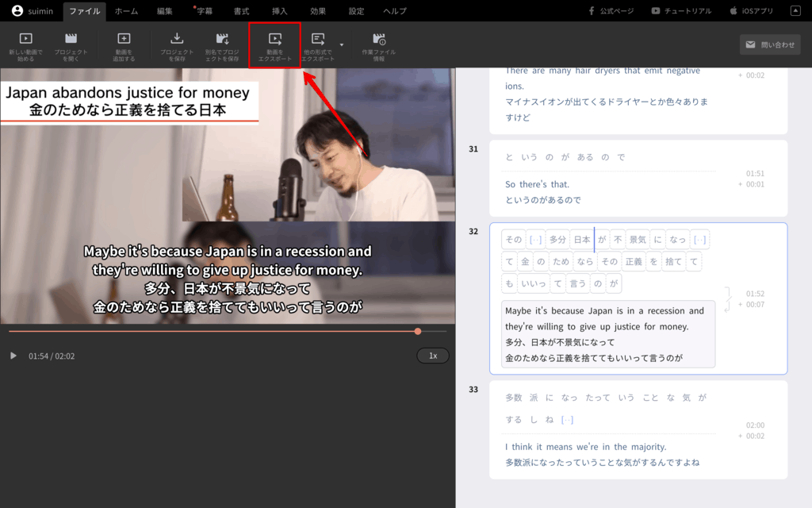Select subtitle text 'There are many hair dryers'
Screen dimensions: 812x508
[564, 71]
